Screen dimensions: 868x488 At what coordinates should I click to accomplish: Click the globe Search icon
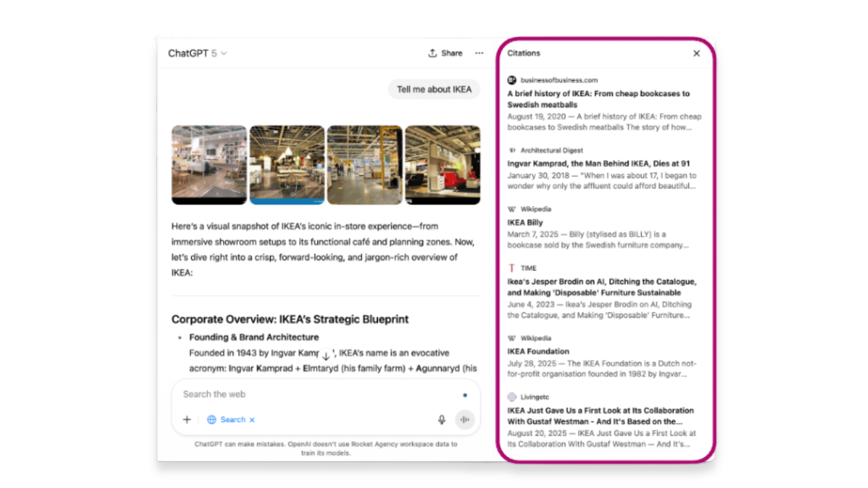pos(212,419)
